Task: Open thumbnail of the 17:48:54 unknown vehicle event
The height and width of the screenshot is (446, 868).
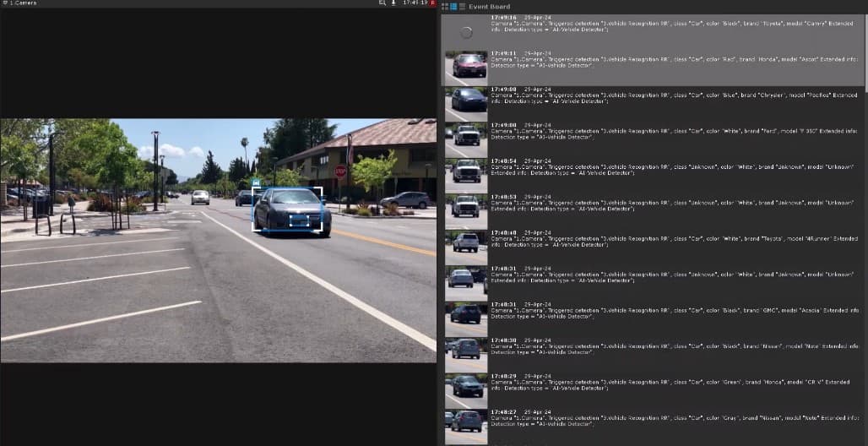Action: 466,177
